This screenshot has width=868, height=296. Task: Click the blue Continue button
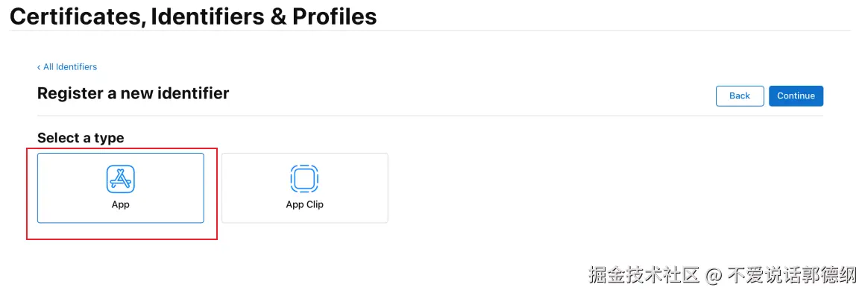(x=796, y=95)
